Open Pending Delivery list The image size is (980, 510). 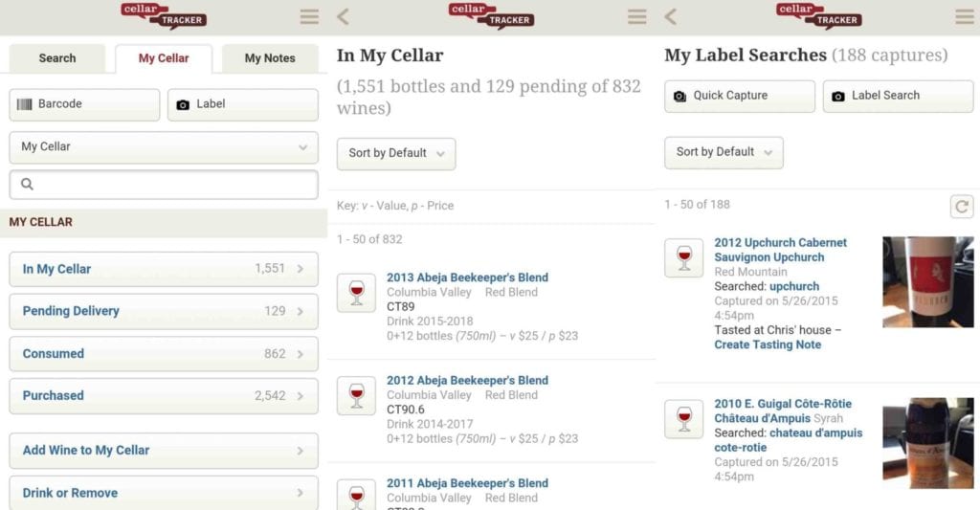(x=164, y=311)
